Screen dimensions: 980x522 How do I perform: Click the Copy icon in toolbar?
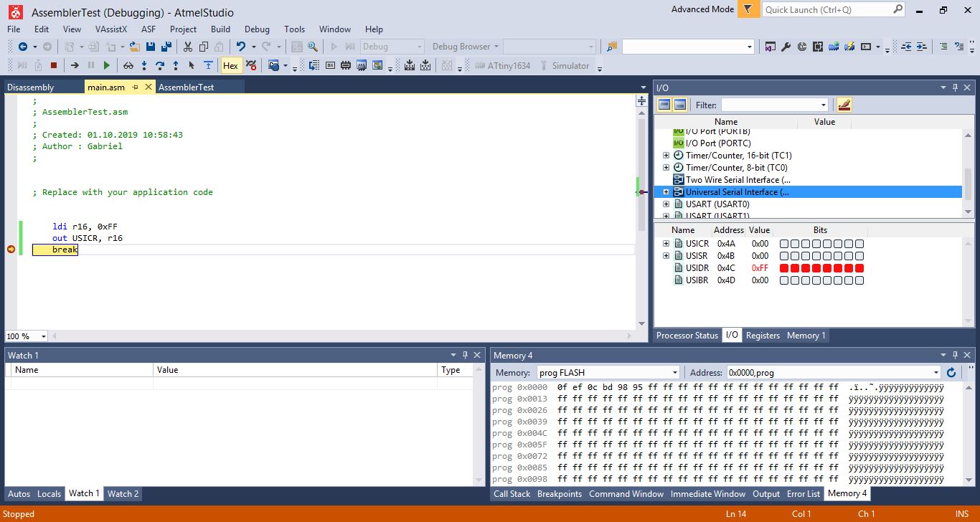204,47
